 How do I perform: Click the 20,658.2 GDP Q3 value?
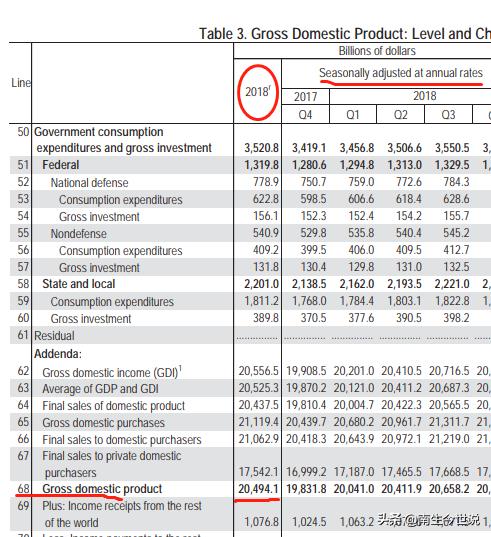coord(449,489)
